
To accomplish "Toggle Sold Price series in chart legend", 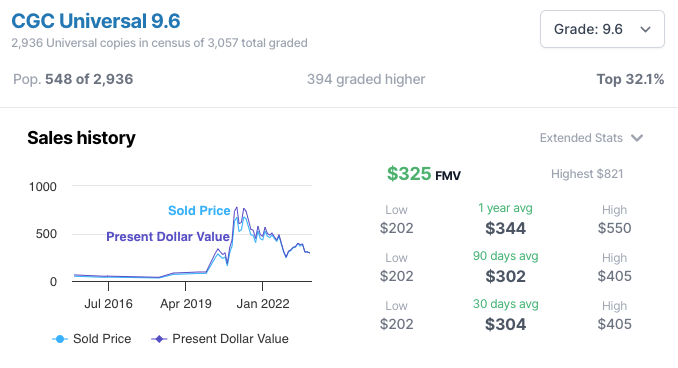I will tap(92, 339).
